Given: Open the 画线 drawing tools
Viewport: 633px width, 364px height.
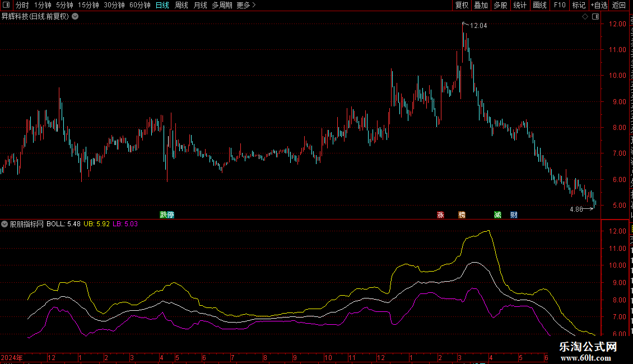Looking at the screenshot, I should tap(539, 5).
